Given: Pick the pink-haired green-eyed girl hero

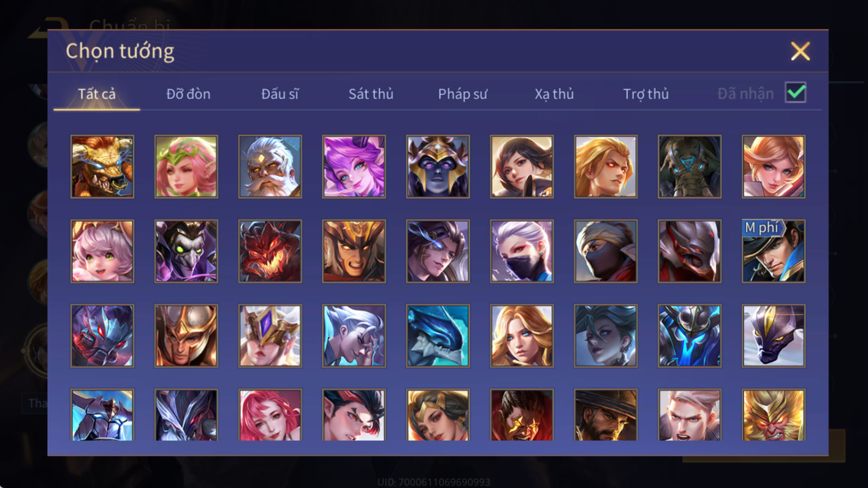Looking at the screenshot, I should point(103,251).
